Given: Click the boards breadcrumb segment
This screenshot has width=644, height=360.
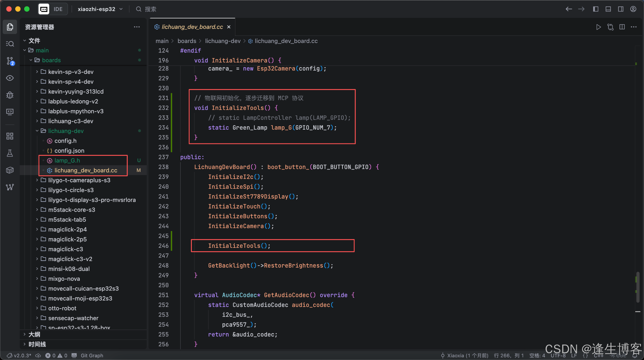Looking at the screenshot, I should (x=187, y=41).
